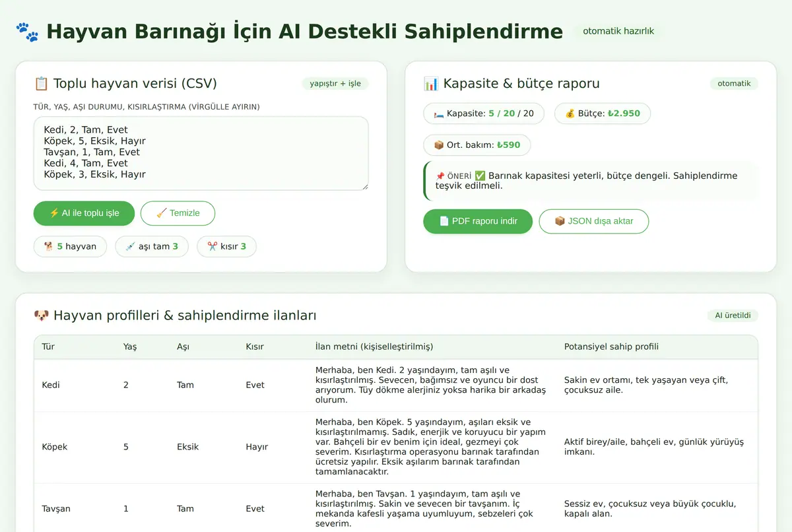Click the CSV field label TÜR, YAŞ, AŞI DURUMU
792x532 pixels.
click(x=147, y=106)
